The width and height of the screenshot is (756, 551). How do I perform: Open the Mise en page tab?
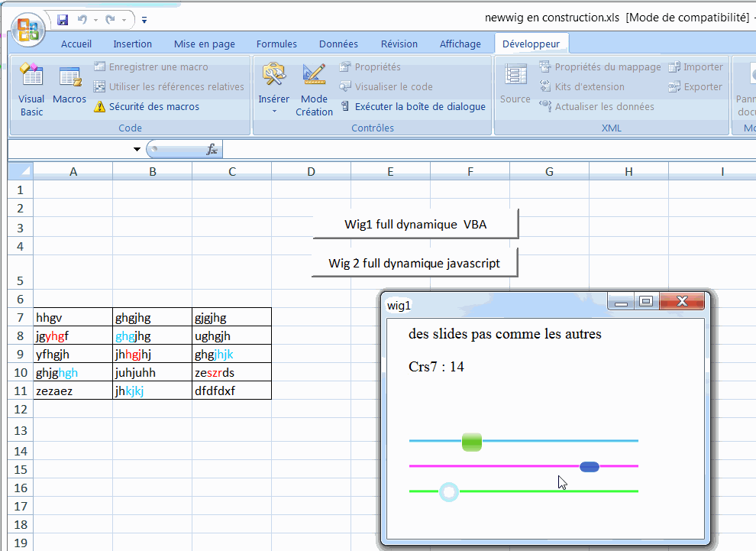point(205,44)
